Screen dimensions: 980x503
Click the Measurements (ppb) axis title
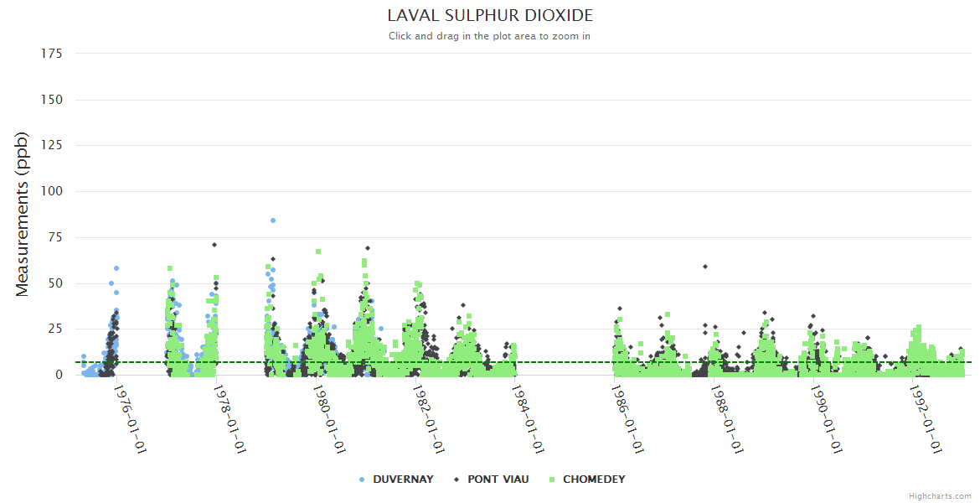coord(23,214)
